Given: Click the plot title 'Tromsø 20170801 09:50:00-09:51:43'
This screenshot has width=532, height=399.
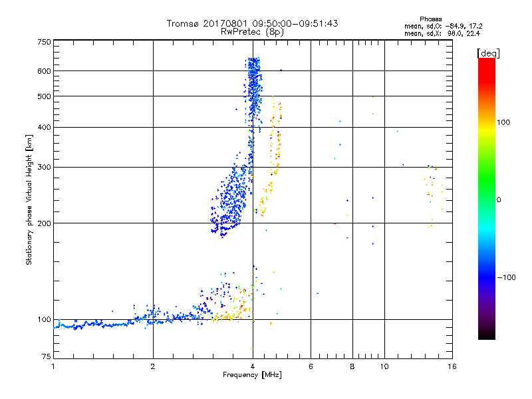Looking at the screenshot, I should tap(252, 23).
